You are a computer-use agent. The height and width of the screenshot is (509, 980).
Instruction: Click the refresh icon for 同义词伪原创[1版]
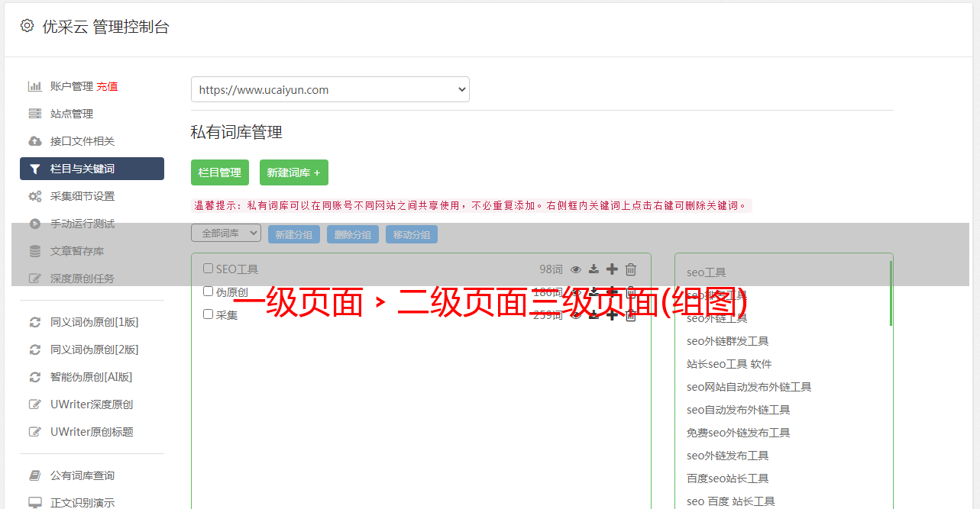35,322
